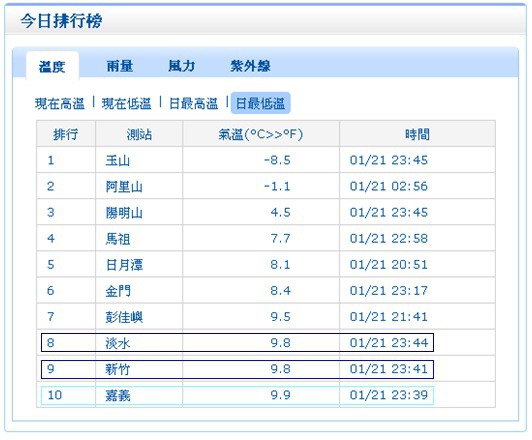Select the 新竹 station row
Screen dimensions: 532x440
[x=237, y=369]
